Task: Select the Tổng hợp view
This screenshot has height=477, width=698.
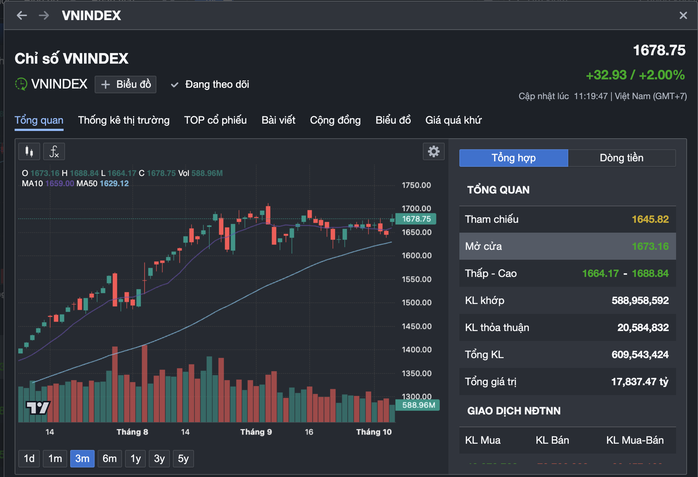Action: 514,158
